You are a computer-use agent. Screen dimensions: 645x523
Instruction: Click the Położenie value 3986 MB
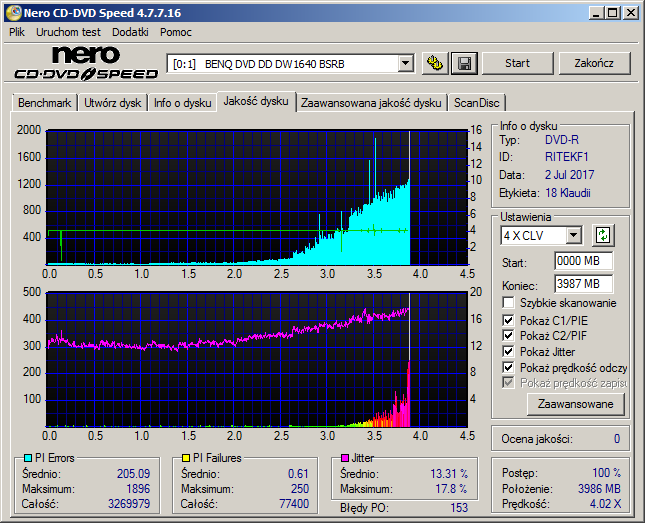click(599, 488)
